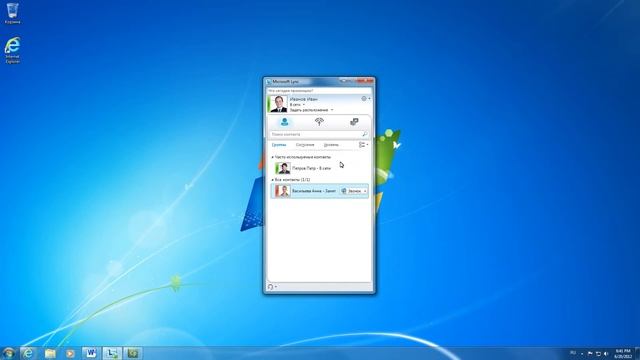Image resolution: width=640 pixels, height=360 pixels.
Task: Open the contact list display options icon
Action: 362,144
